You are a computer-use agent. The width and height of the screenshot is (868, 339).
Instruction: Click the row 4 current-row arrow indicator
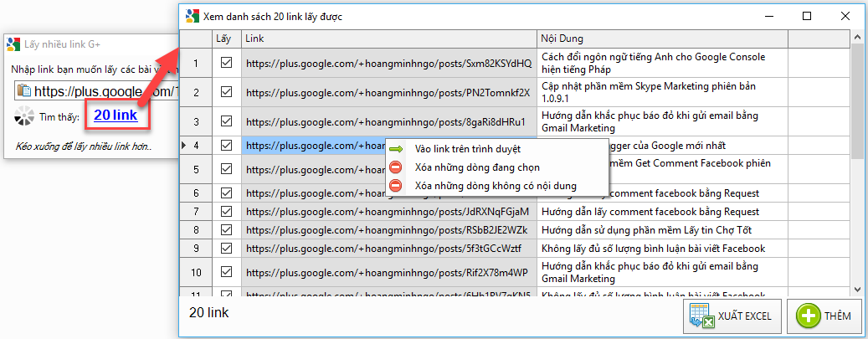tap(184, 146)
